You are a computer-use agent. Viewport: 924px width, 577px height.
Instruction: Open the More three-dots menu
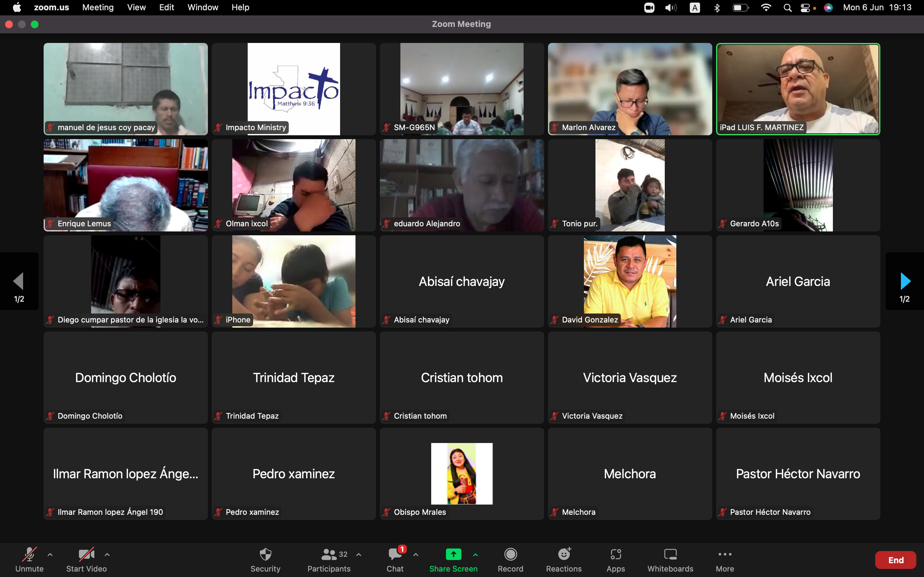[725, 555]
